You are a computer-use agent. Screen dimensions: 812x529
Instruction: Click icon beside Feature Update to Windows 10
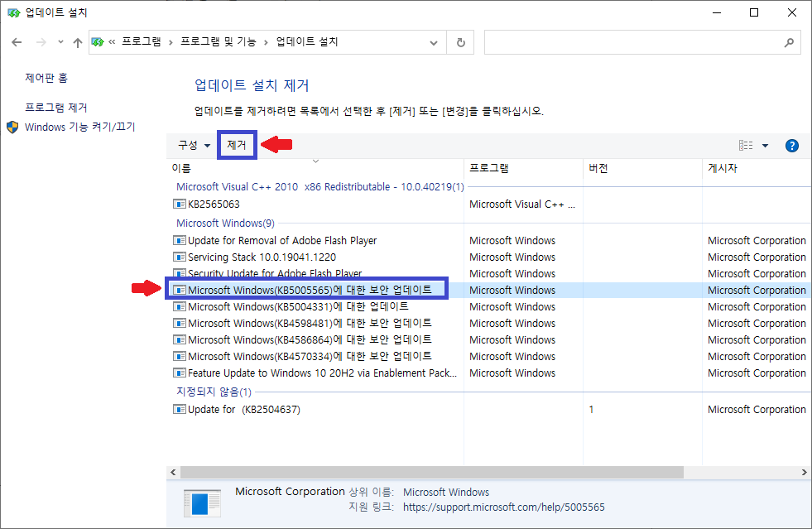179,373
